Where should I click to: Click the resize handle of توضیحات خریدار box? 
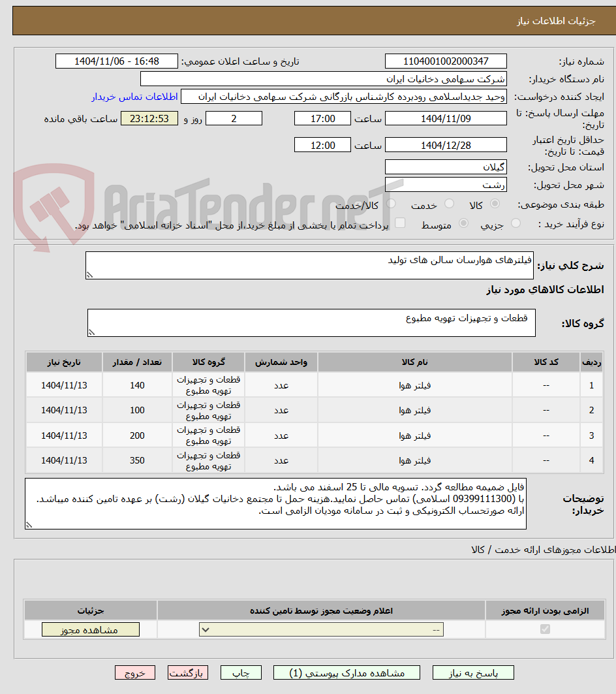pos(29,525)
